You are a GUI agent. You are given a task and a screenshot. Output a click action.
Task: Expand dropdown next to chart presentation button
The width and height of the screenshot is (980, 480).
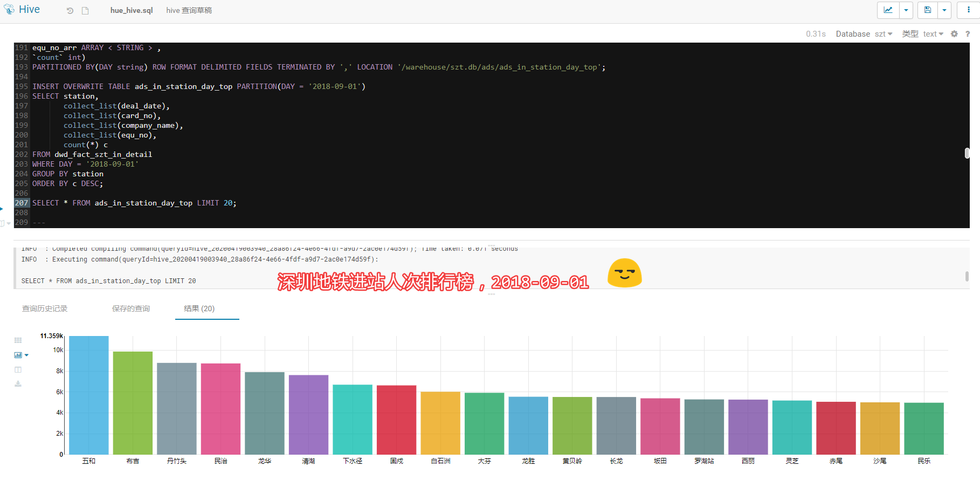tap(906, 10)
